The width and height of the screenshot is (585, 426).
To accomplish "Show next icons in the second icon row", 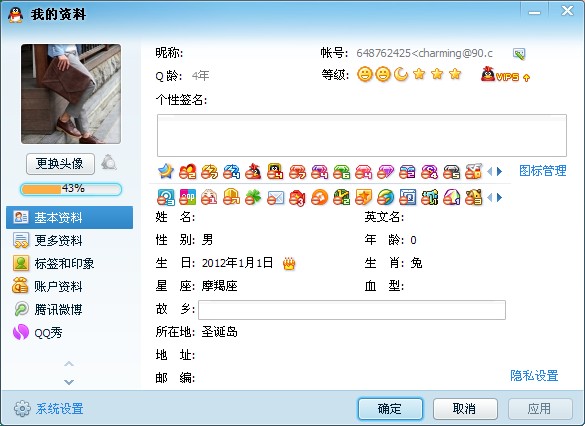I will click(x=500, y=197).
